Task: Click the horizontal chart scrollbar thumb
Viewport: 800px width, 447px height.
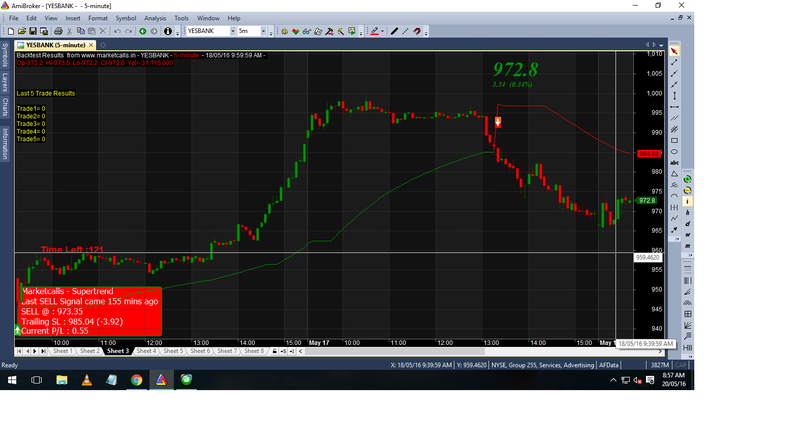Action: [x=395, y=351]
